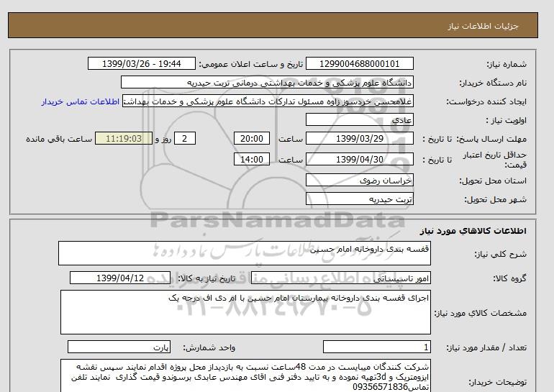This screenshot has width=554, height=392.
Task: Click the توضیحات خریدار label
Action: 497,383
